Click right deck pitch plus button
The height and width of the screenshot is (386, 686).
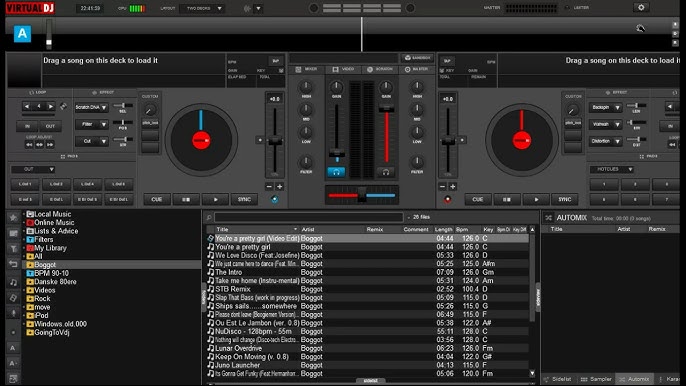453,187
